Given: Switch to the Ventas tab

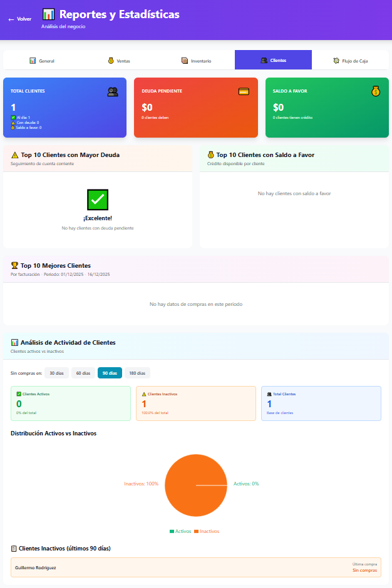Looking at the screenshot, I should point(119,61).
